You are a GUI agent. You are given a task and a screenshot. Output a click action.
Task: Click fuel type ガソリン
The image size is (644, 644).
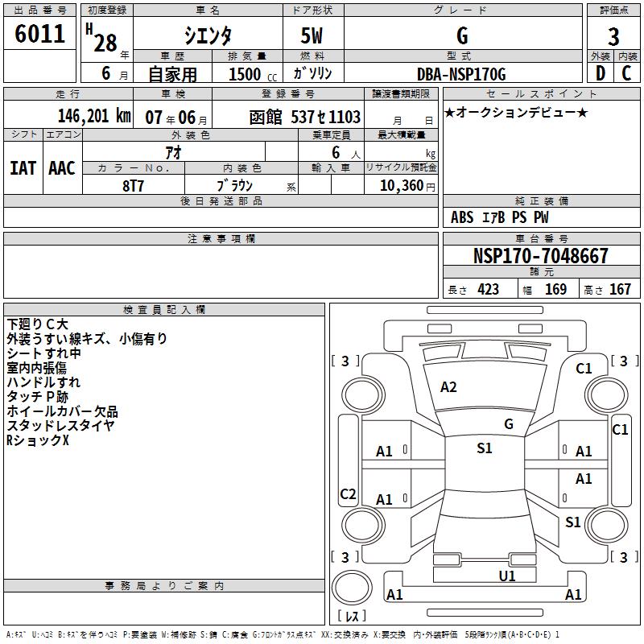point(312,73)
